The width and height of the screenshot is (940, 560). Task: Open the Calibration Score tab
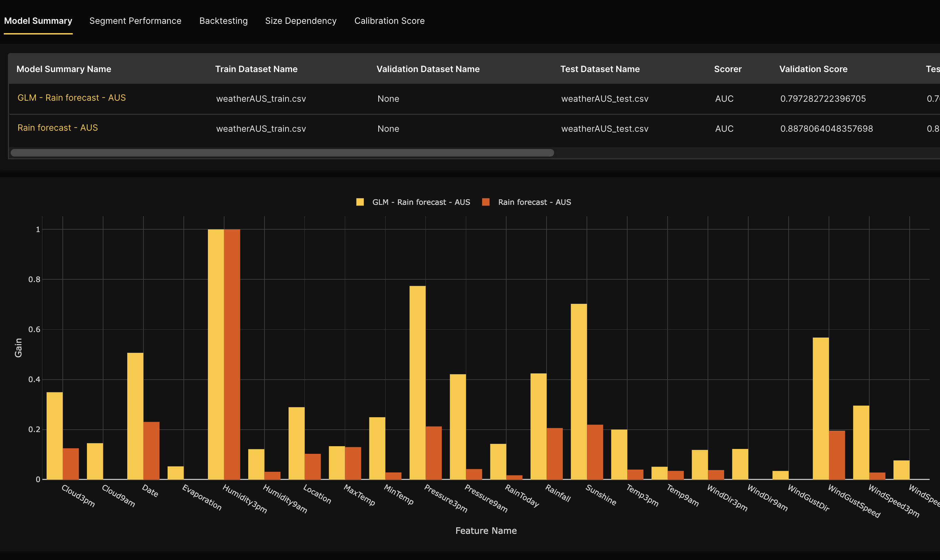[389, 21]
